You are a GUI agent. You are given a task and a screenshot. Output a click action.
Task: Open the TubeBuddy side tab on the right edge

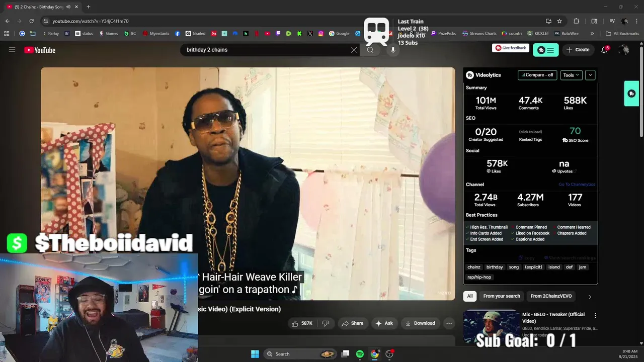631,94
